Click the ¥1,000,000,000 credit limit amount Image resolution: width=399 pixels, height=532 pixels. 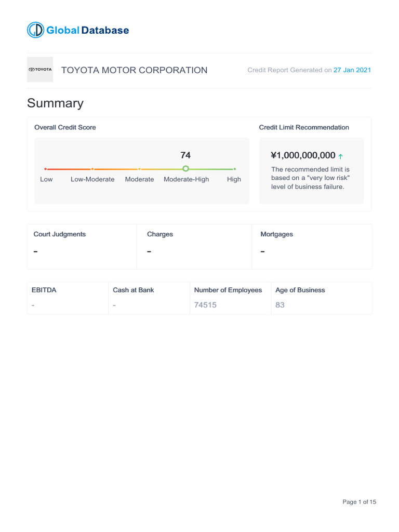click(x=303, y=155)
